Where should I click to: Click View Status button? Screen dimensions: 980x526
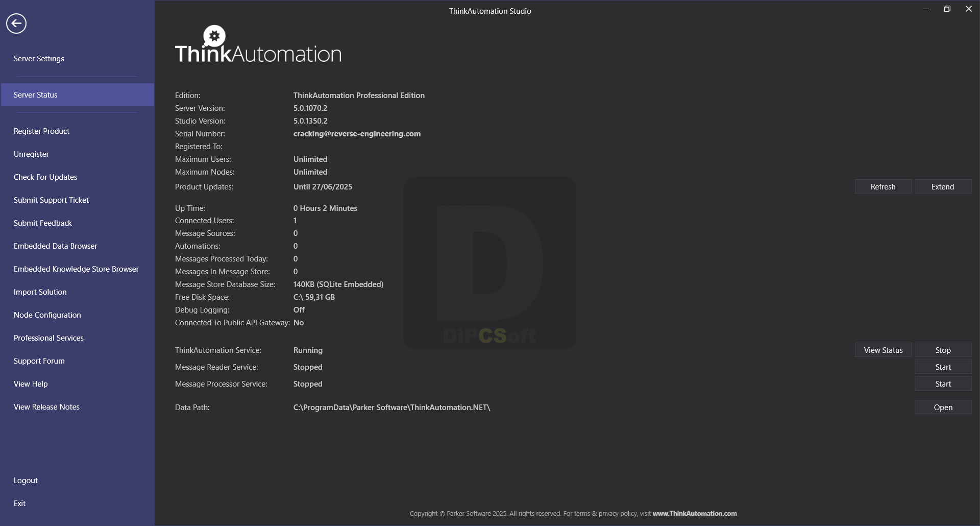click(883, 350)
